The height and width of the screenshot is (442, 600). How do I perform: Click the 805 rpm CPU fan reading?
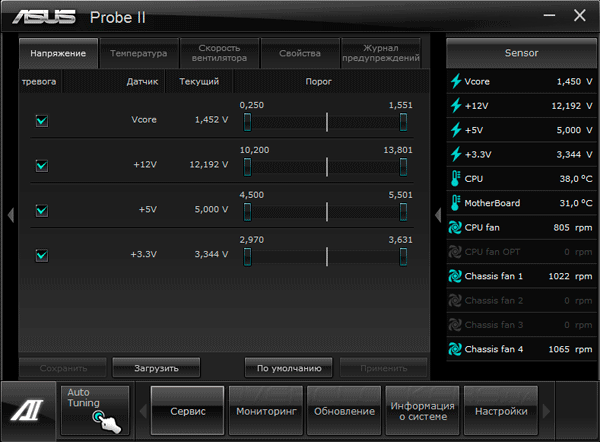click(572, 228)
